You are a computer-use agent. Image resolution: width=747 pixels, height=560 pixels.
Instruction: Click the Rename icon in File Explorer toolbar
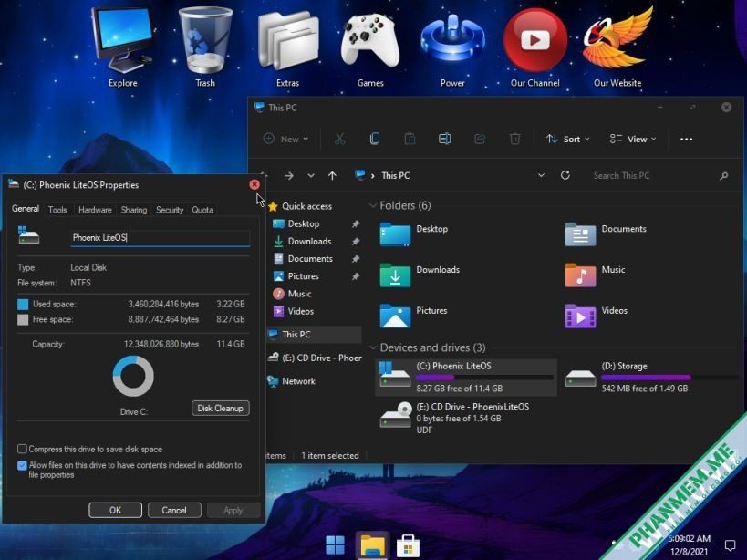(x=444, y=139)
